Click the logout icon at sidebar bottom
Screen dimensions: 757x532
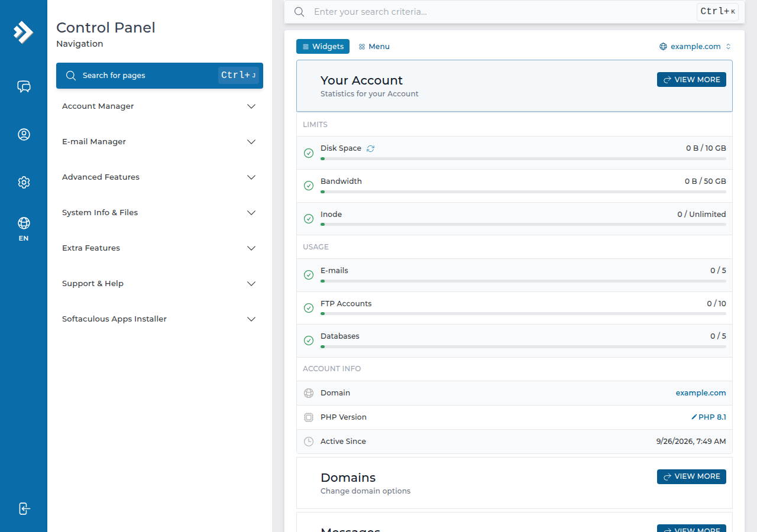tap(24, 508)
